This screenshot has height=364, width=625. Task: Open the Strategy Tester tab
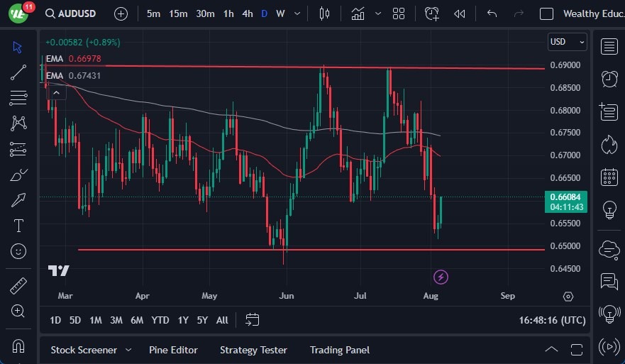click(253, 350)
